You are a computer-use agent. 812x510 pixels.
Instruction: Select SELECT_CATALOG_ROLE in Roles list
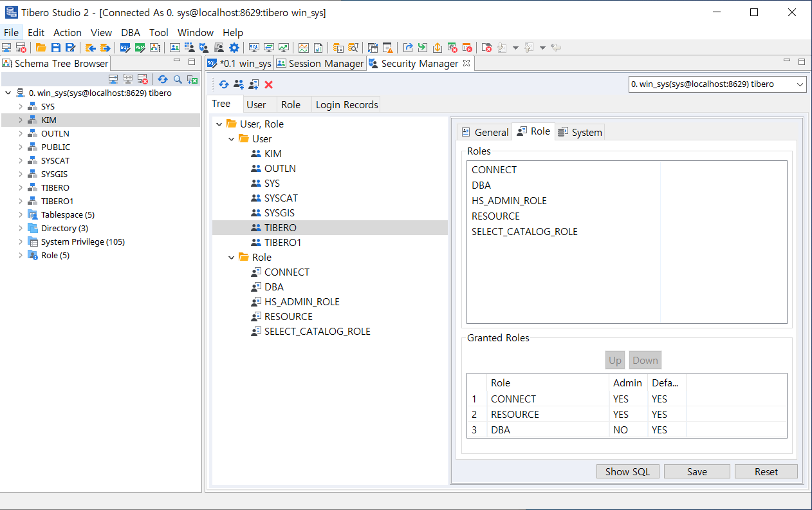pos(524,232)
